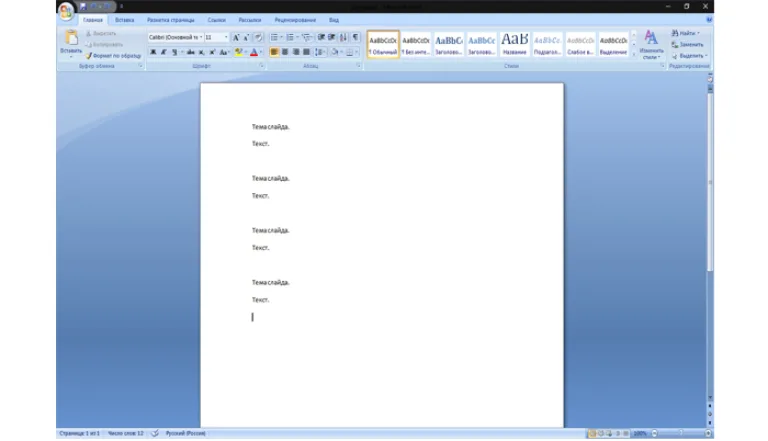Click the sort A-Z icon
768x441 pixels.
pyautogui.click(x=343, y=38)
